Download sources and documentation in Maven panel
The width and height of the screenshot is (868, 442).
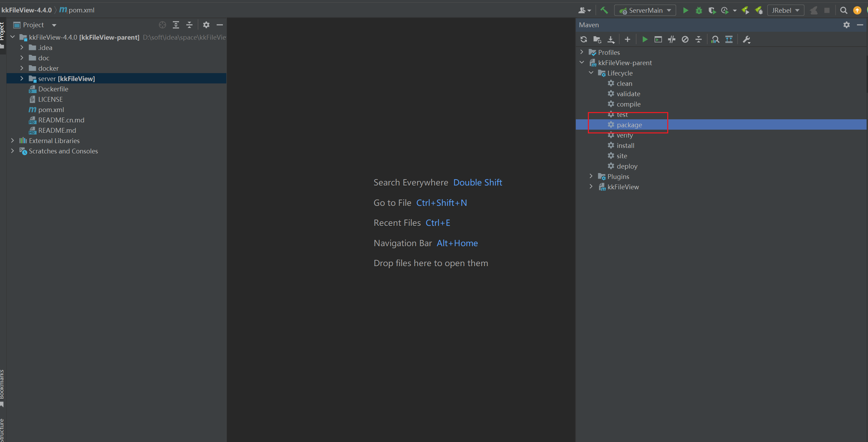(611, 39)
